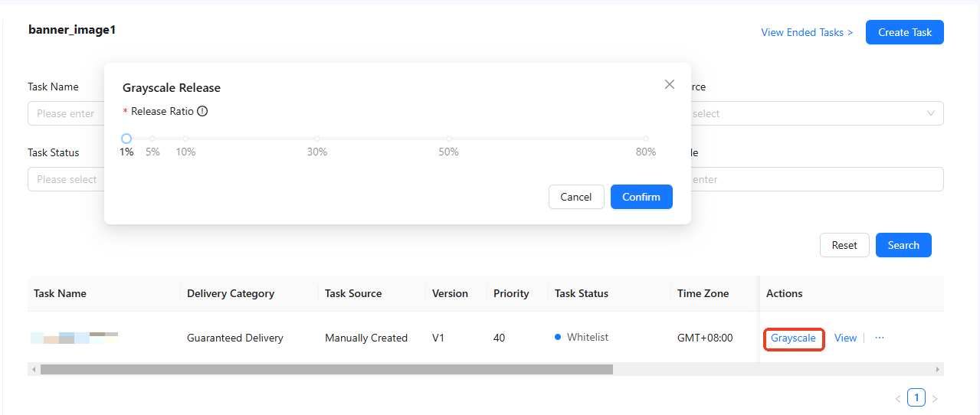
Task: Confirm the grayscale release
Action: pyautogui.click(x=641, y=197)
